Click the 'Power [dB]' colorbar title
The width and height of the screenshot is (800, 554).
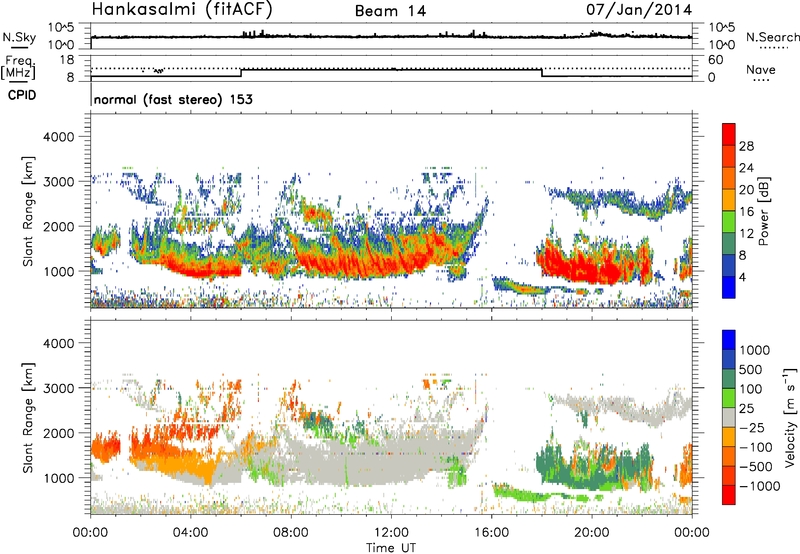coord(763,211)
